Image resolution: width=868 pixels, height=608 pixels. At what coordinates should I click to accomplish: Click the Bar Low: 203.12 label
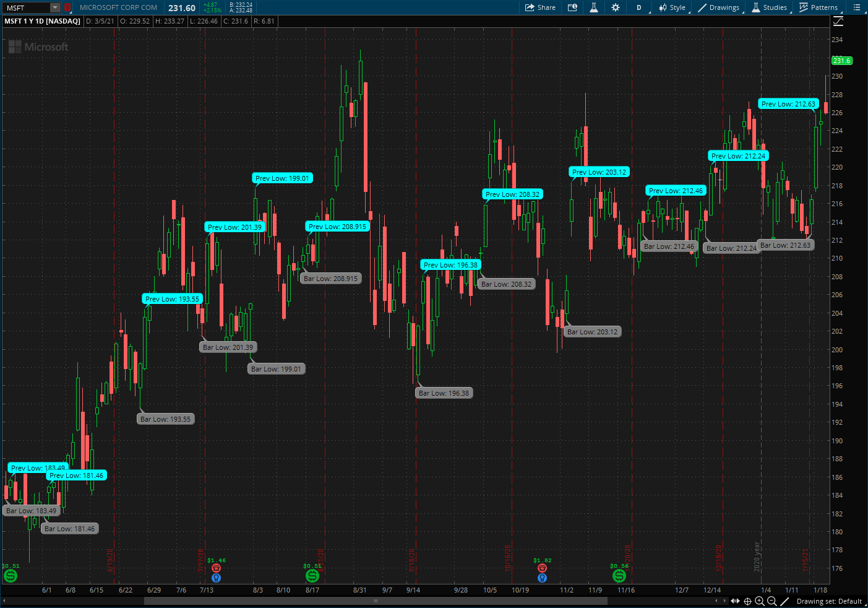pyautogui.click(x=592, y=332)
